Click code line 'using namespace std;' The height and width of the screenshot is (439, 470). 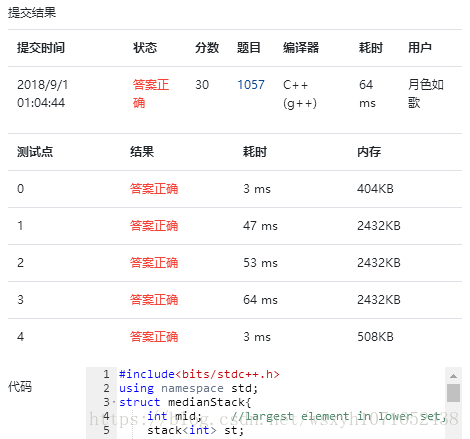[x=189, y=388]
